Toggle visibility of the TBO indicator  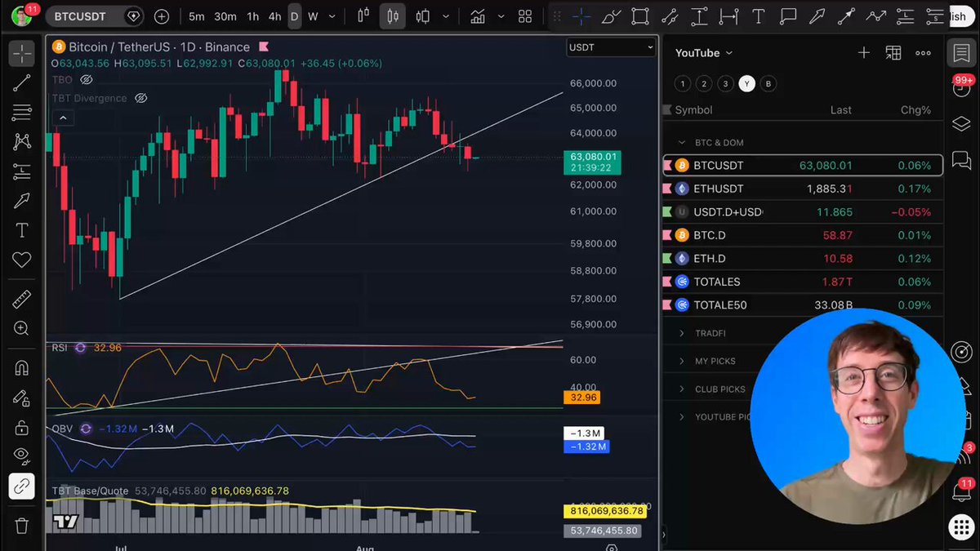coord(87,80)
